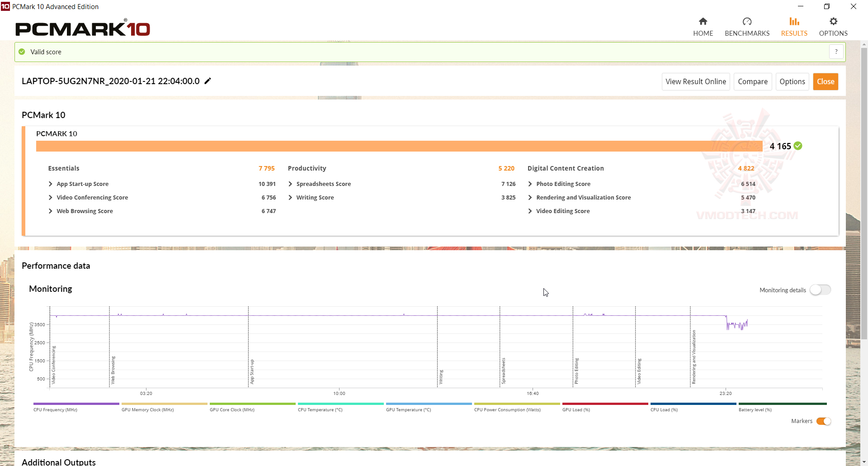Click the Rendering and Visualization marker on chart
The height and width of the screenshot is (466, 868).
coord(694,357)
